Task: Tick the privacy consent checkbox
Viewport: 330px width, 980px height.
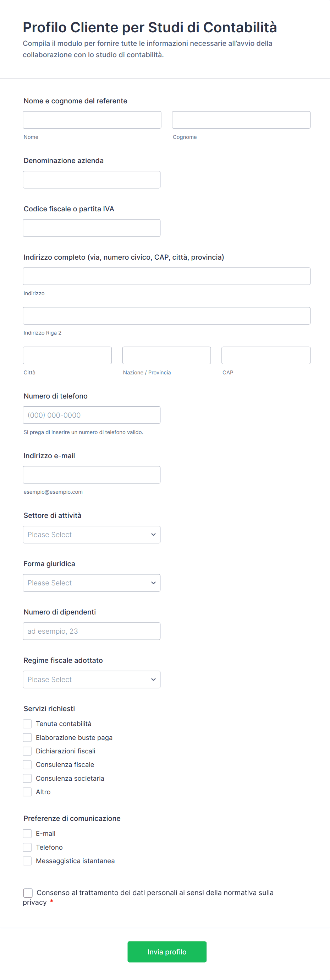Action: pos(28,893)
